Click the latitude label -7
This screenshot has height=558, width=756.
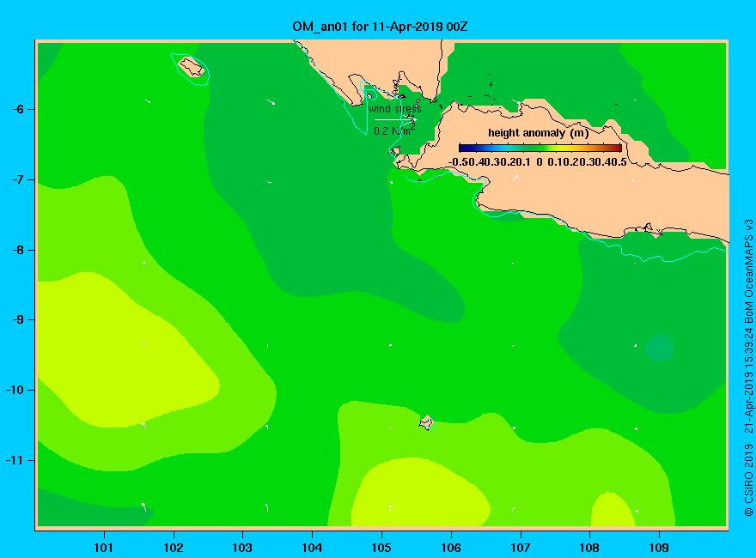[17, 179]
